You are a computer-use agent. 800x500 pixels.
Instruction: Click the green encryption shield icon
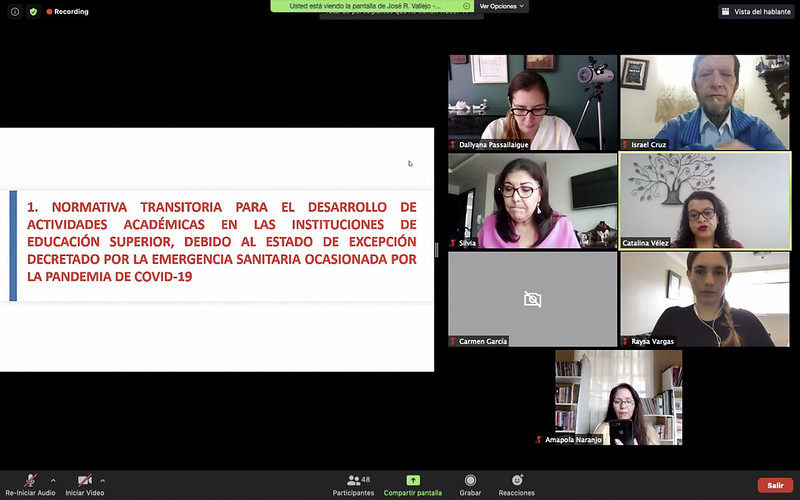tap(33, 12)
